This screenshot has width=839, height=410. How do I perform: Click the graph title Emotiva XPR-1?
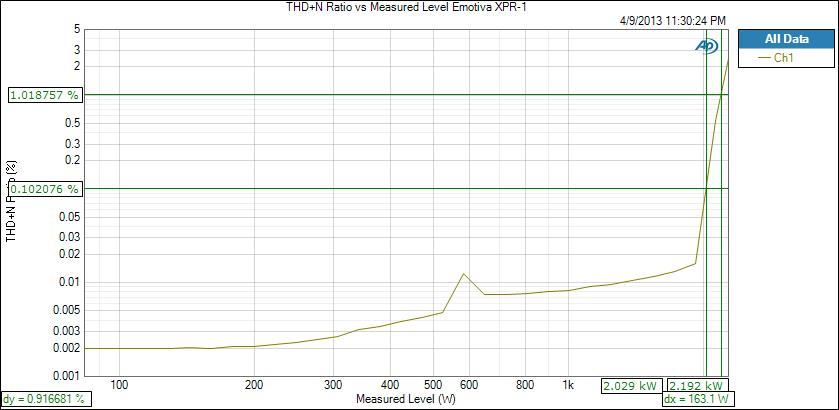(409, 6)
